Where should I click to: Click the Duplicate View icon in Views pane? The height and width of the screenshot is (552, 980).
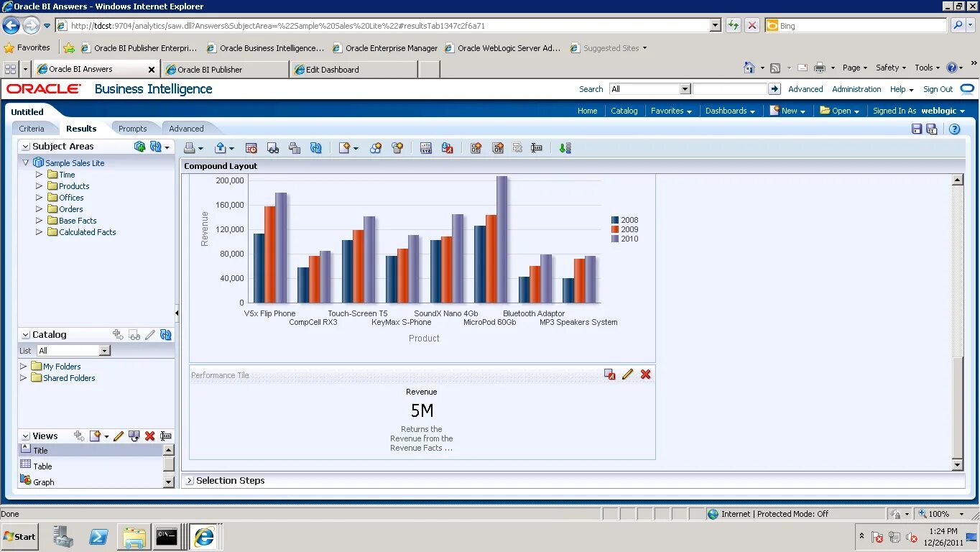(x=134, y=436)
